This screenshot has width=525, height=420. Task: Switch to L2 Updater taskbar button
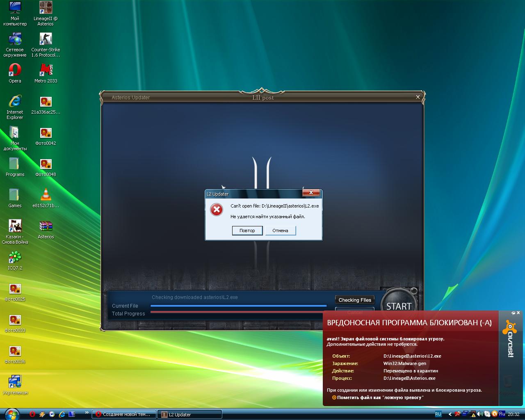pos(190,414)
